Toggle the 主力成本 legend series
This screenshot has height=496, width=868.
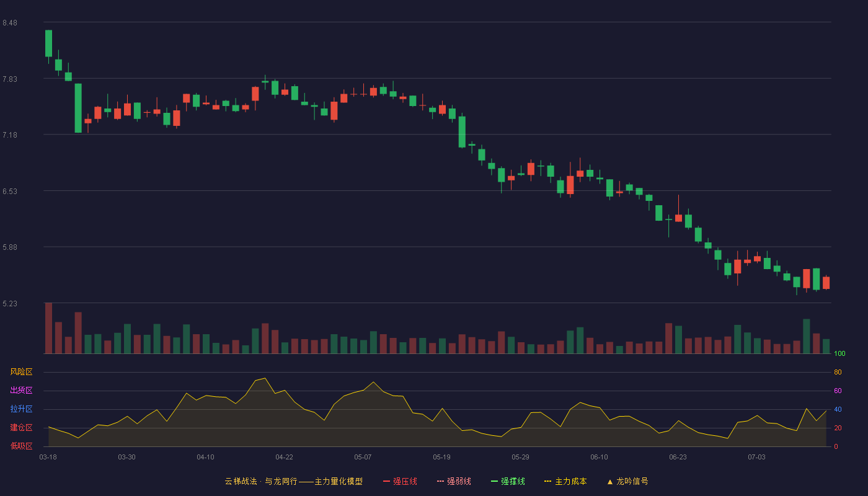(565, 481)
